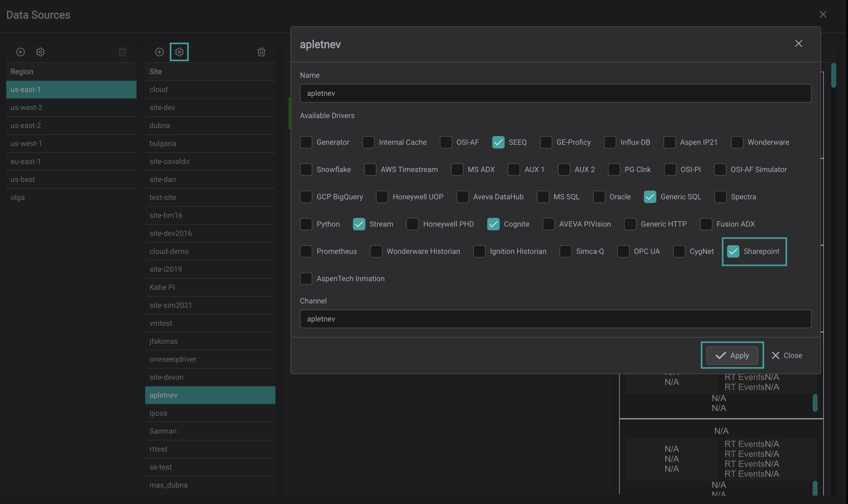Check the Generic HTTP driver
848x504 pixels.
click(x=630, y=224)
